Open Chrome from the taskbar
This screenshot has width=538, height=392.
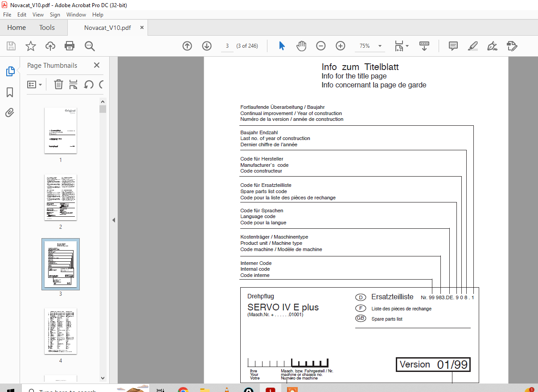tap(183, 389)
